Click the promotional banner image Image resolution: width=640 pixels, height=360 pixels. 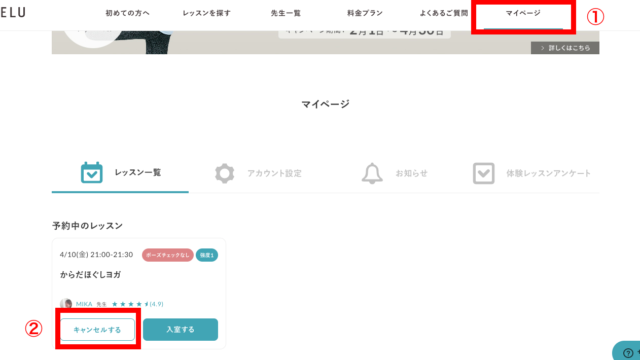coord(325,42)
